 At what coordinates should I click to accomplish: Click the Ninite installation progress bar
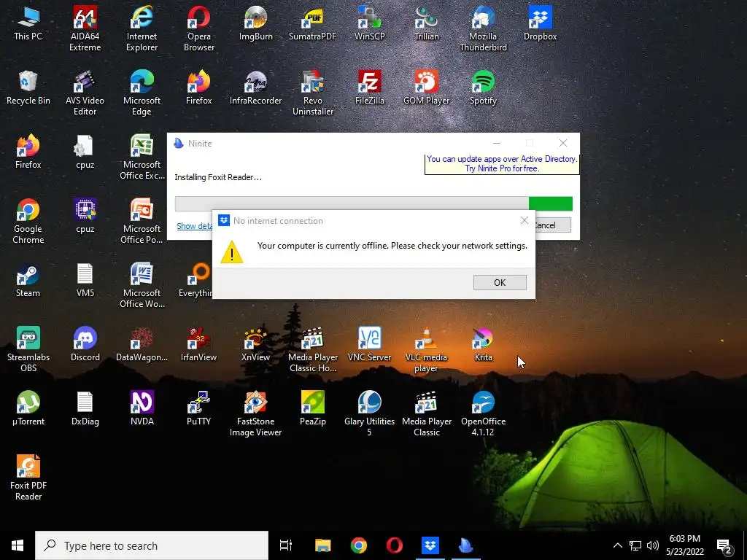click(x=373, y=203)
